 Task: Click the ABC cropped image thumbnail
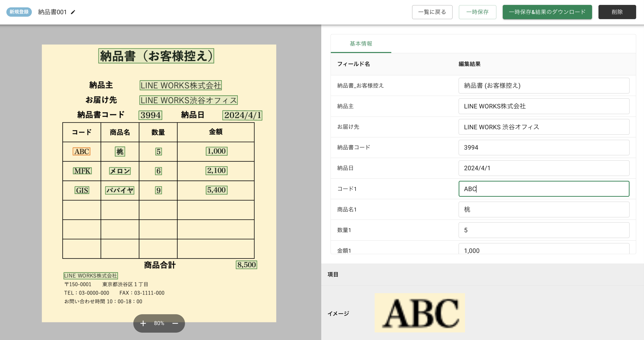[419, 313]
